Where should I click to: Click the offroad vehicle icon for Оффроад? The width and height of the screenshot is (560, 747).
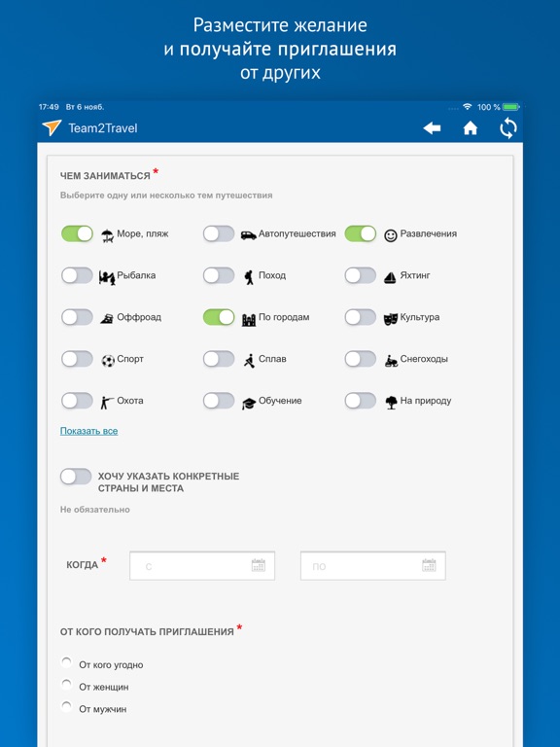[107, 319]
